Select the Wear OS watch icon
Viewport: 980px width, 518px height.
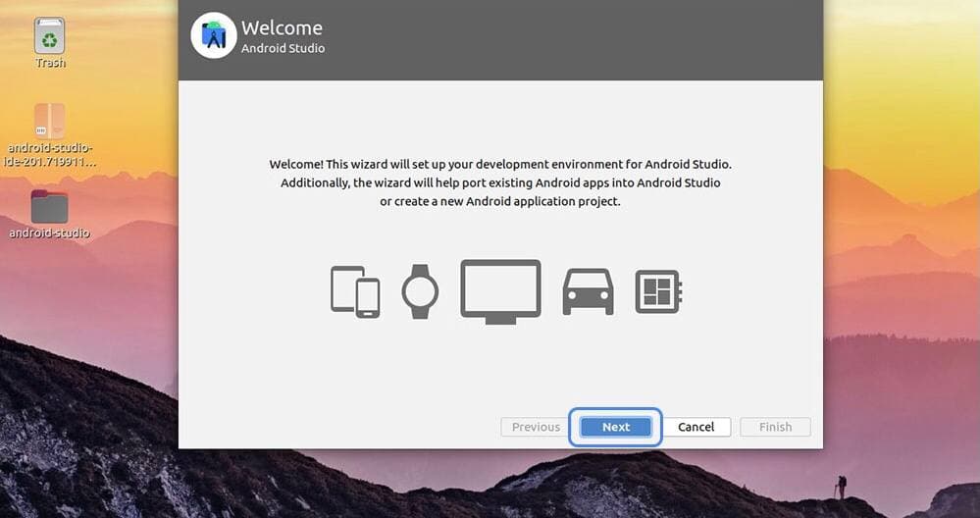pos(420,291)
